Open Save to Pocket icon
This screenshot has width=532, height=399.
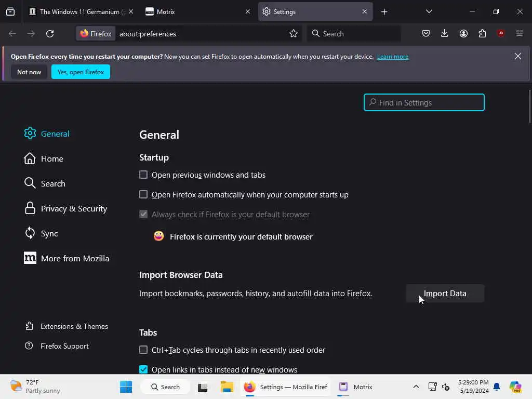click(x=426, y=33)
